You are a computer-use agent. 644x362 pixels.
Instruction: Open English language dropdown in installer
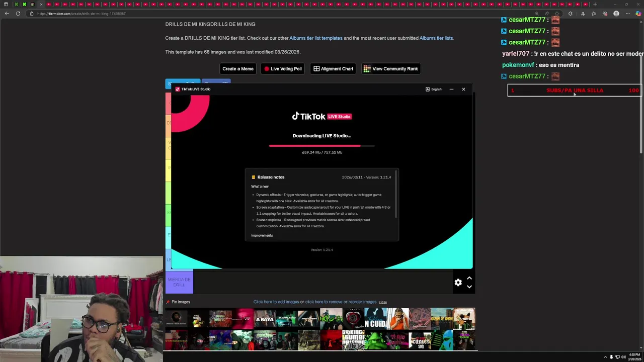tap(434, 89)
